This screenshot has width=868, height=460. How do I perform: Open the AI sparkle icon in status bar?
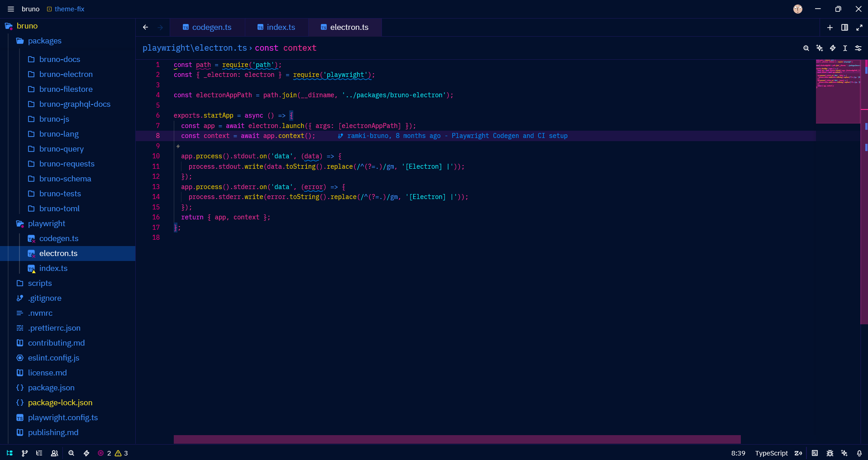point(844,453)
